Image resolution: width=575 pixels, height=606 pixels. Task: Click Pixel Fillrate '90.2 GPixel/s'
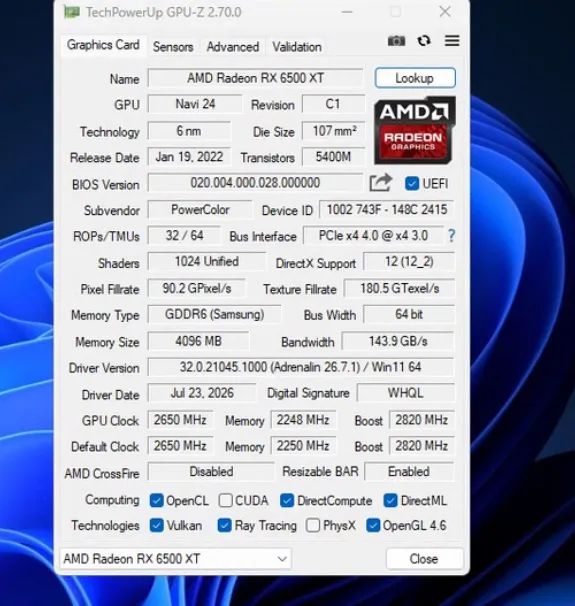[197, 288]
